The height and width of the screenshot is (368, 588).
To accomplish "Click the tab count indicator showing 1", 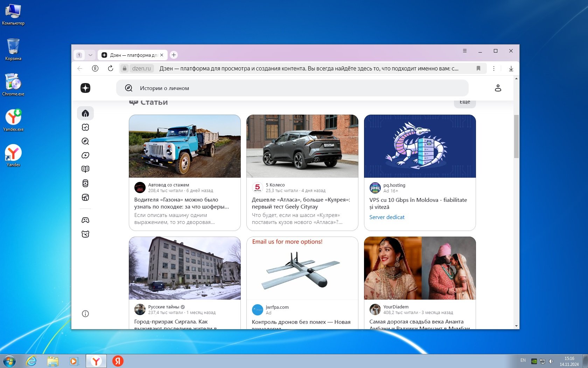I will pyautogui.click(x=79, y=55).
